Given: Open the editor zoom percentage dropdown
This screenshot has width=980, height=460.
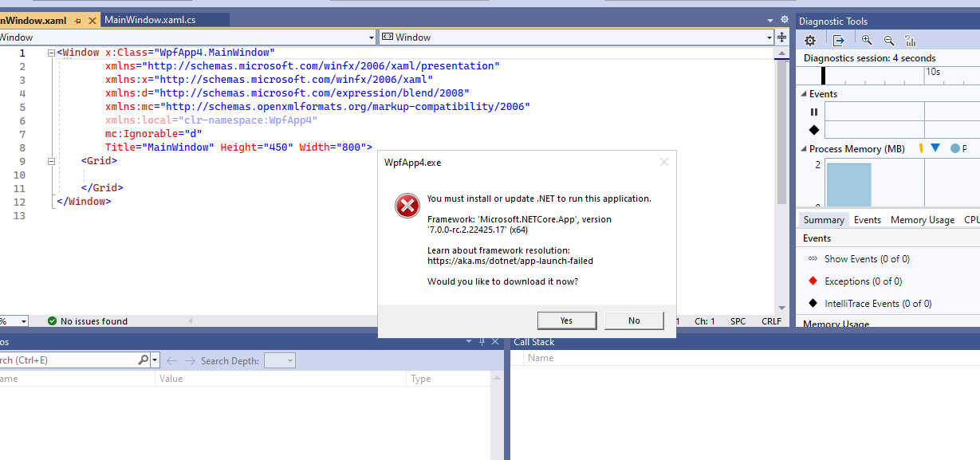Looking at the screenshot, I should click(23, 321).
